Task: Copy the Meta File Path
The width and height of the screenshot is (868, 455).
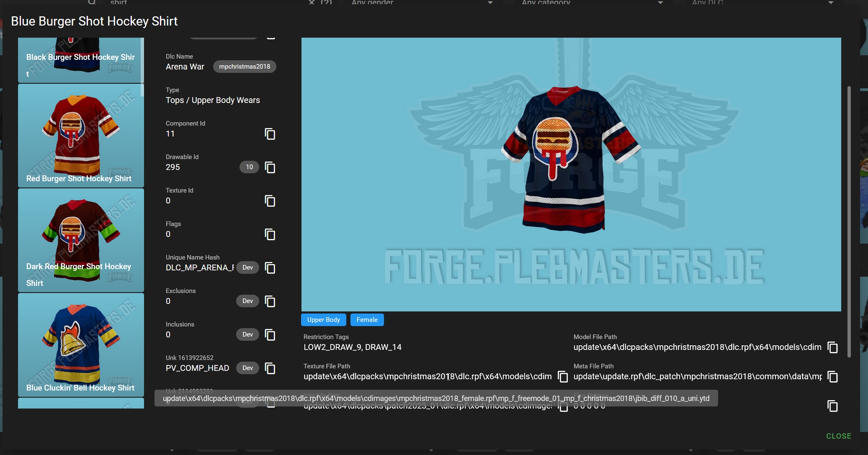Action: [832, 377]
